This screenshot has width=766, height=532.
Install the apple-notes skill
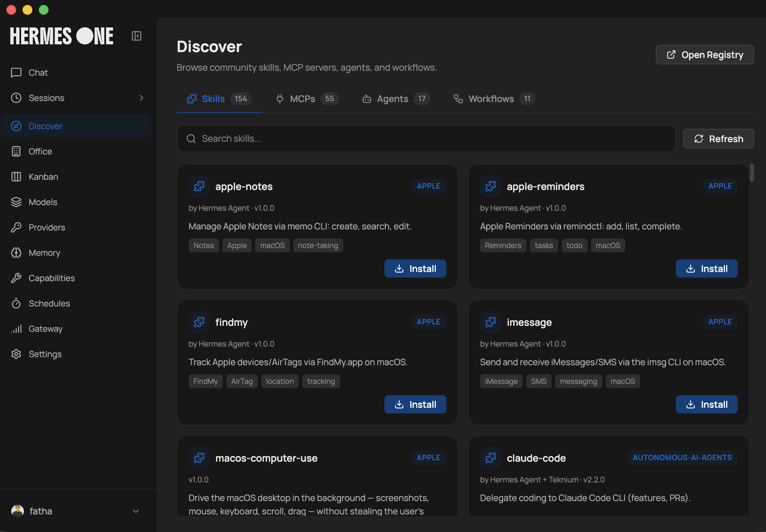[415, 268]
